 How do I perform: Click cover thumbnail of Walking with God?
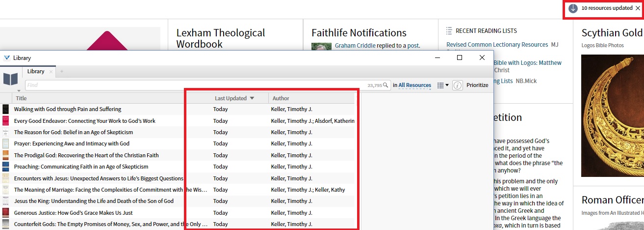(5, 109)
